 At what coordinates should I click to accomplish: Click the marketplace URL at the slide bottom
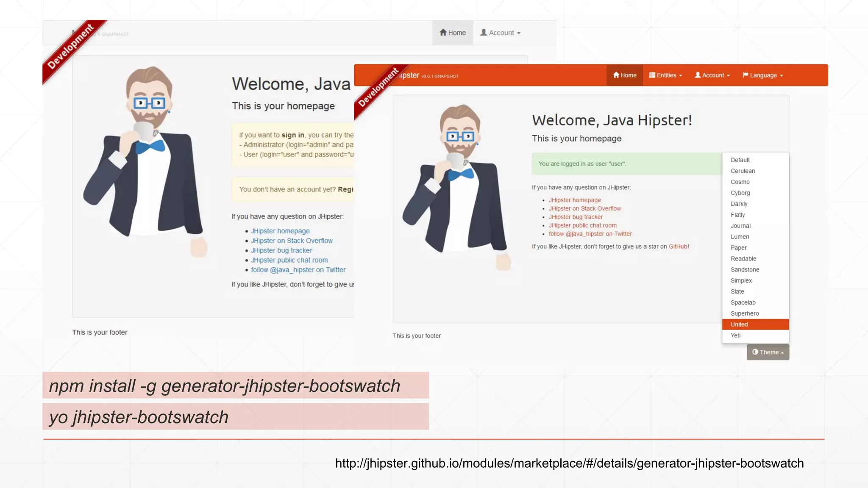click(569, 463)
